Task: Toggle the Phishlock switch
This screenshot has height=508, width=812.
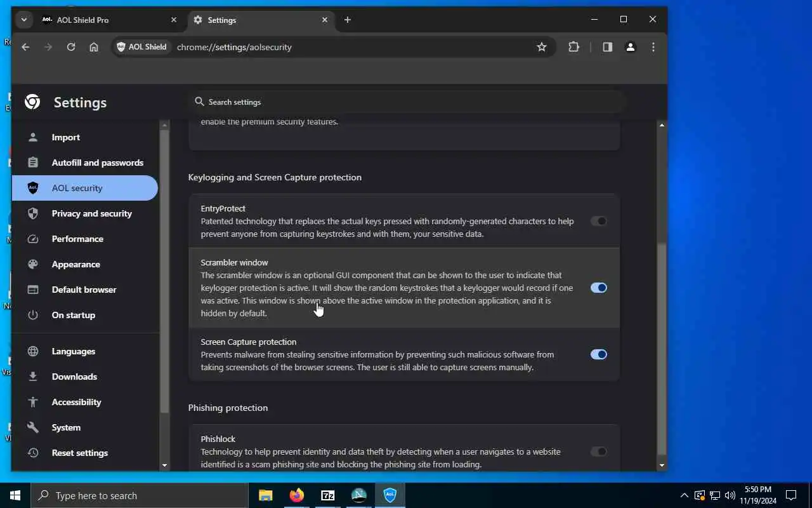Action: pyautogui.click(x=599, y=451)
